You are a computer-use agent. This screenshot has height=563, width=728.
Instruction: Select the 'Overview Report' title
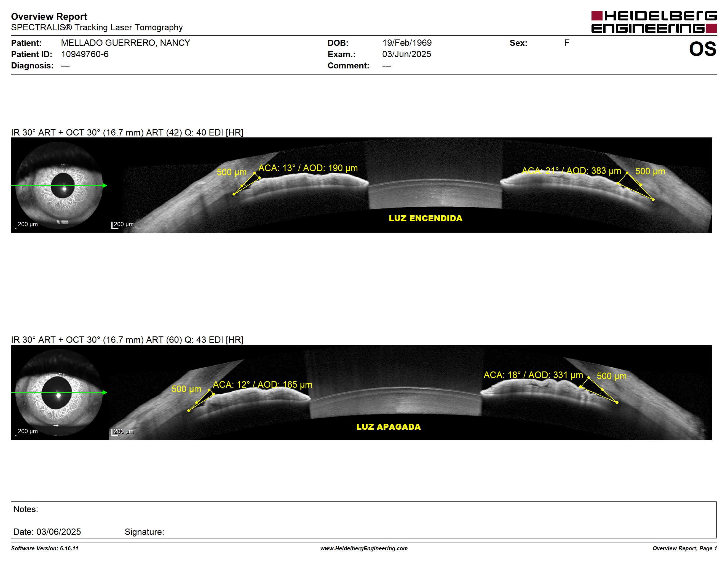pyautogui.click(x=49, y=16)
